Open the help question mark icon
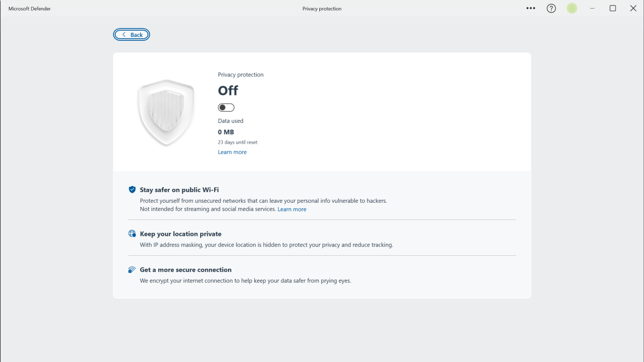Image resolution: width=644 pixels, height=362 pixels. click(551, 9)
